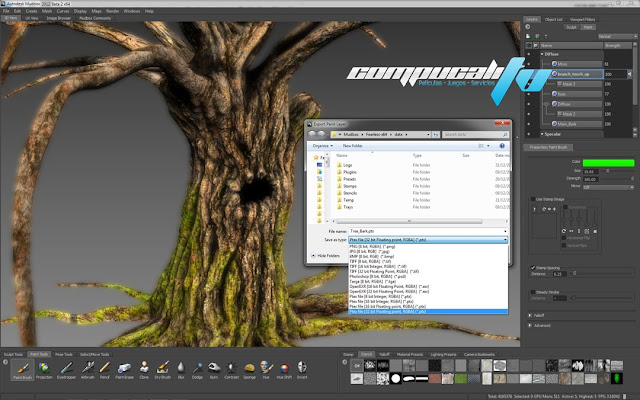Select the white circle stencil thumbnail

click(x=396, y=378)
